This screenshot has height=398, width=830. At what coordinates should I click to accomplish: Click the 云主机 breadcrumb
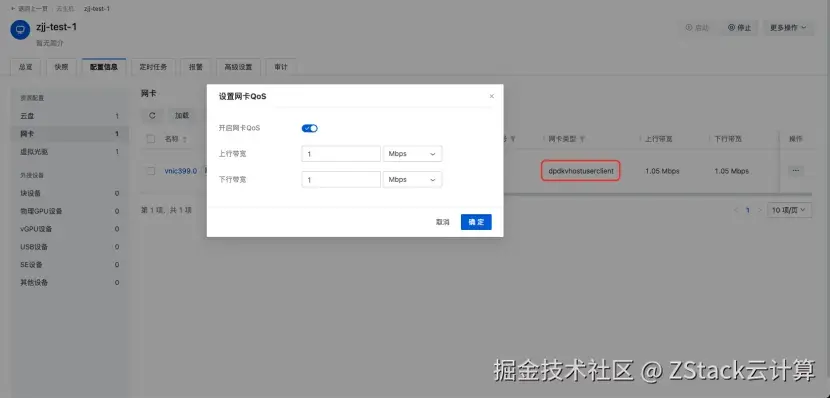tap(66, 9)
